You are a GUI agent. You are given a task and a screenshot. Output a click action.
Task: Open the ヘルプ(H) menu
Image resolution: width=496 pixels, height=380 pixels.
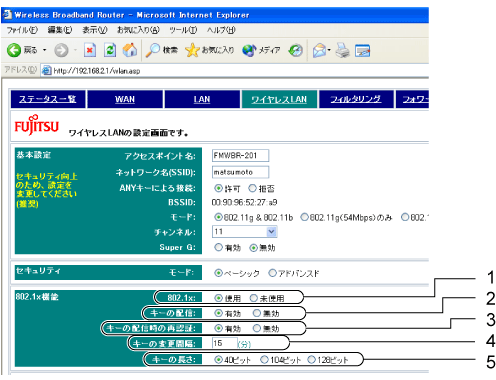pyautogui.click(x=221, y=30)
